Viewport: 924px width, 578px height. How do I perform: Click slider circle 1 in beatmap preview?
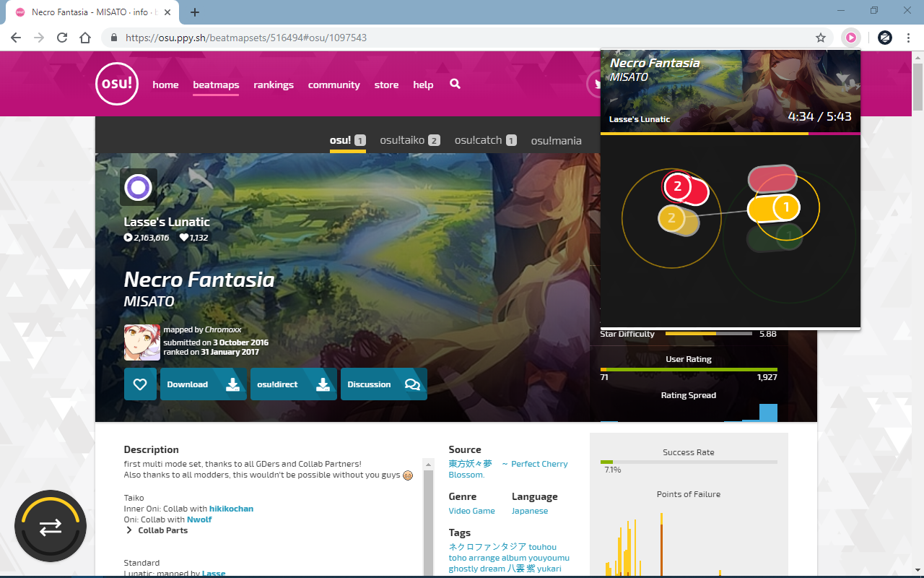click(786, 208)
